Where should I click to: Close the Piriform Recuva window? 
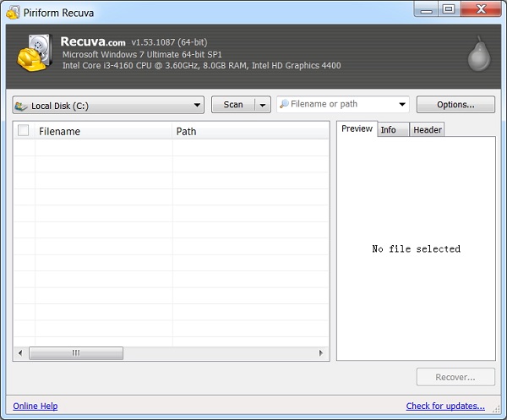coord(481,9)
